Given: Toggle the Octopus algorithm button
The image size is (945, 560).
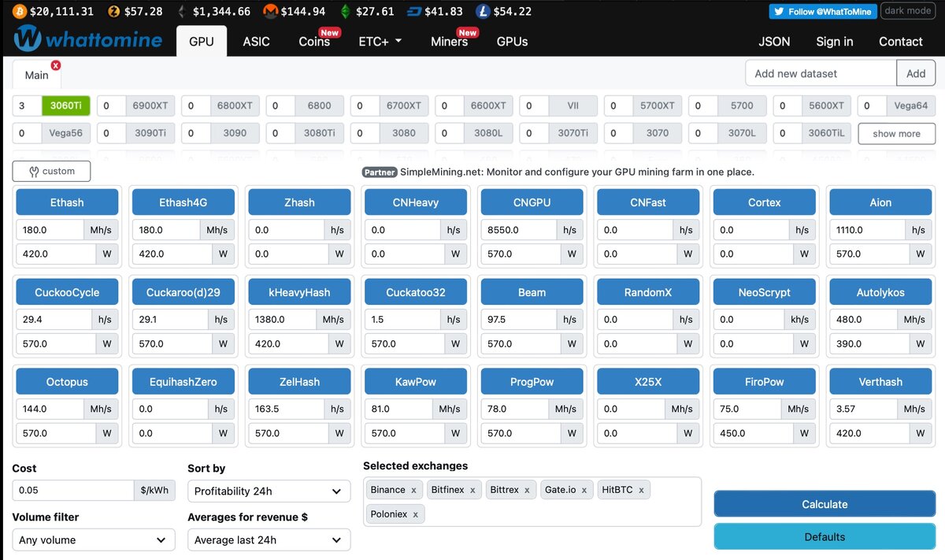Looking at the screenshot, I should pos(67,382).
